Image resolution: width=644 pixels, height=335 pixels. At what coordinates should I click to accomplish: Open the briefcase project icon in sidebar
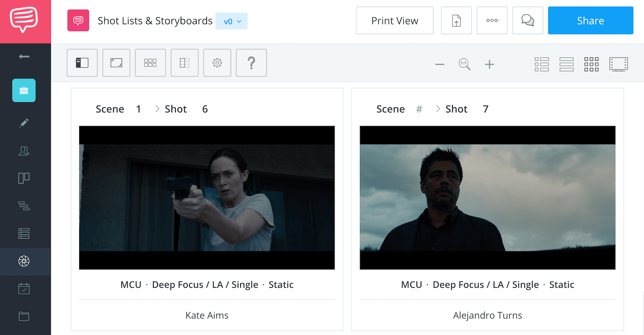click(x=24, y=90)
